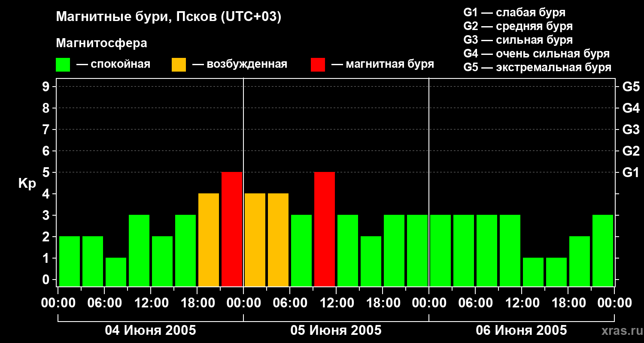Pick the Kp 1 green bar on 04 Июня 2005
The width and height of the screenshot is (644, 343).
point(116,272)
